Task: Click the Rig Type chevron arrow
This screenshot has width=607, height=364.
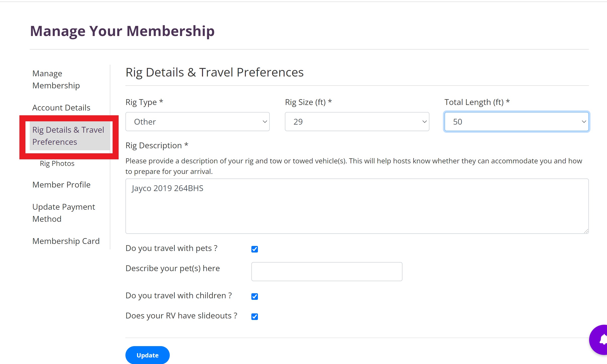Action: [x=265, y=122]
